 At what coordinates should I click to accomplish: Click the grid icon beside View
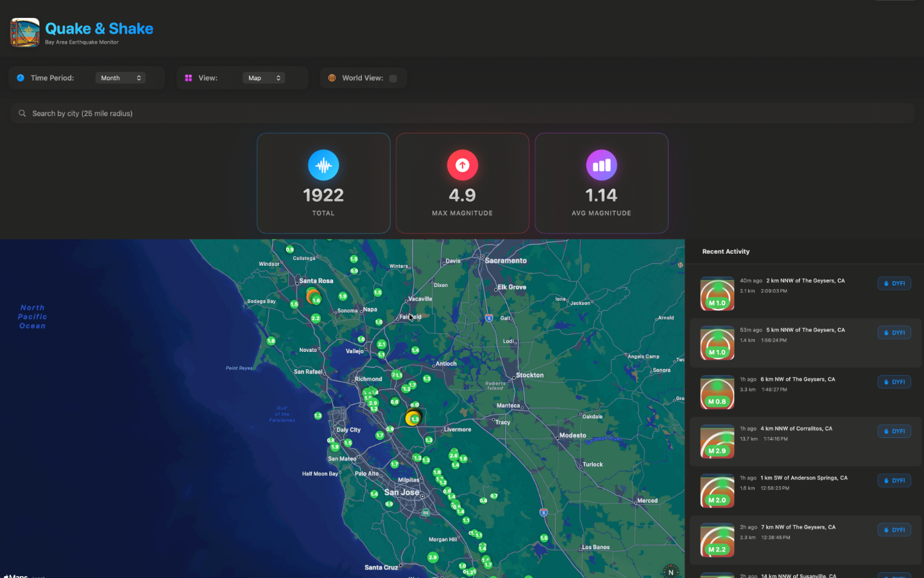(x=189, y=78)
